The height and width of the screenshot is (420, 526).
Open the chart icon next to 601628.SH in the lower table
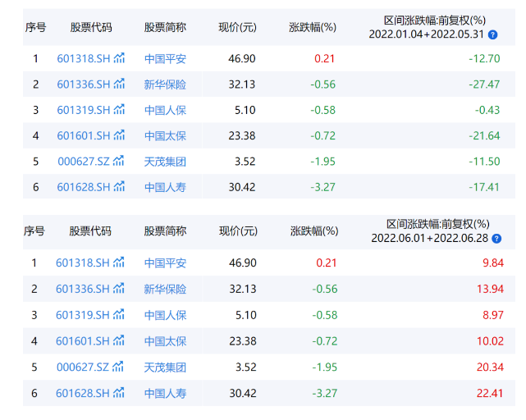pos(120,394)
